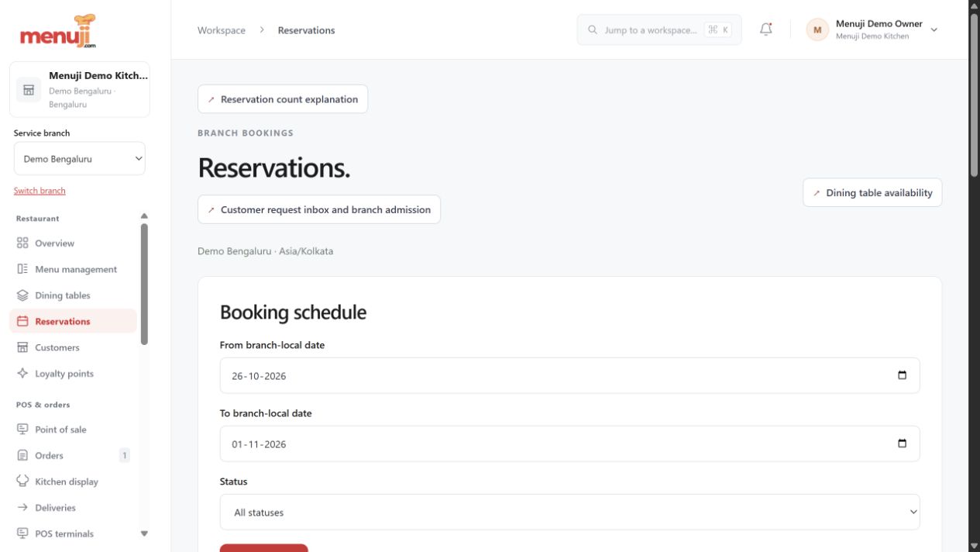Open the Status All statuses dropdown
This screenshot has height=552, width=980.
pyautogui.click(x=570, y=512)
